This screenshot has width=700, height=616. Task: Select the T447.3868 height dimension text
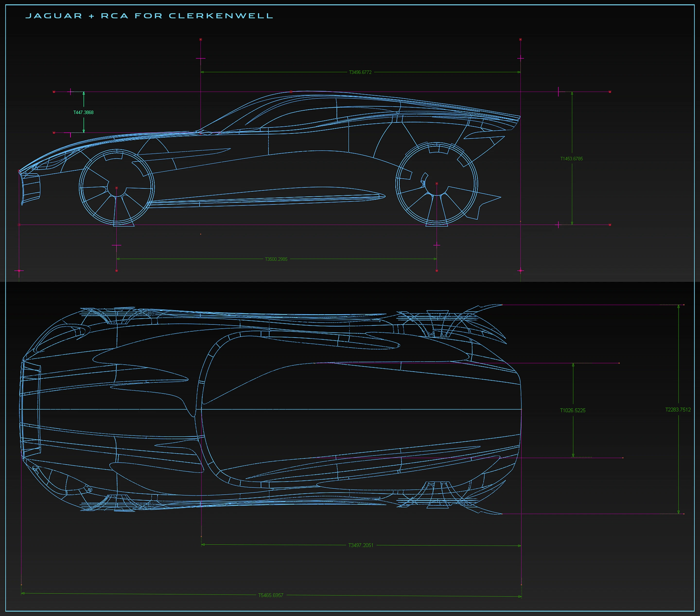click(x=83, y=112)
